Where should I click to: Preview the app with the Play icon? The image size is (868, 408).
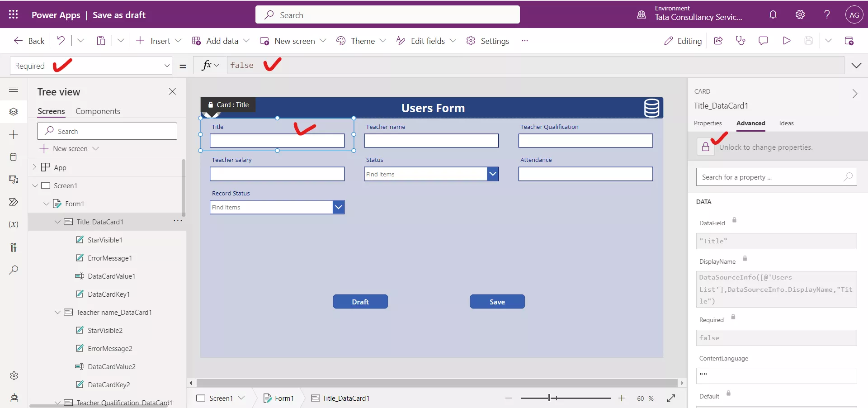786,41
